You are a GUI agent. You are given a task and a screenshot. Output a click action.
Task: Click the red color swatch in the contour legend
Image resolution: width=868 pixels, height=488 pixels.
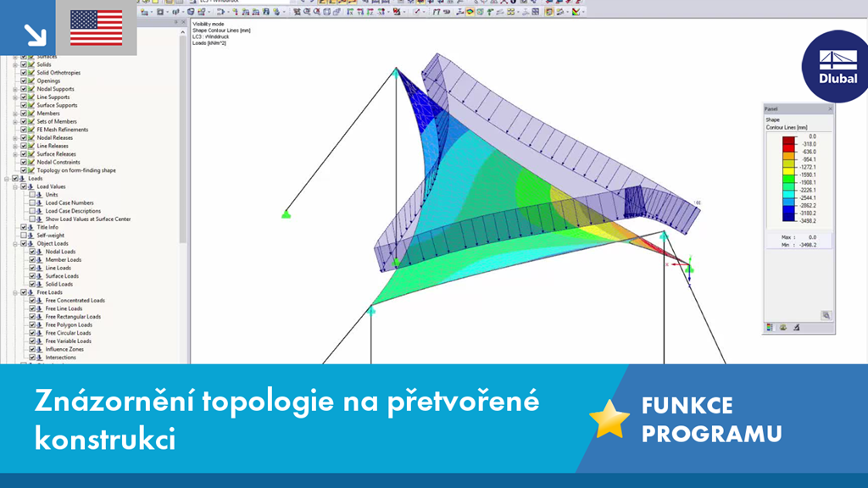coord(787,141)
